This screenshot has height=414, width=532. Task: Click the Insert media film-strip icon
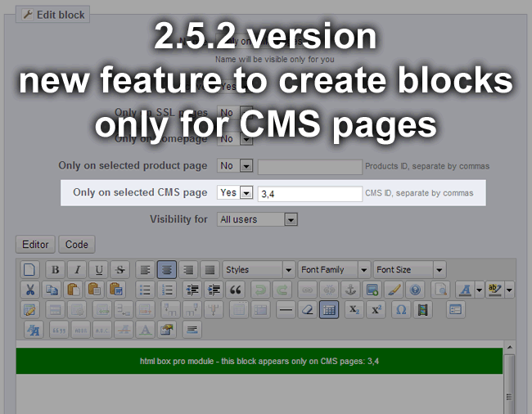(423, 309)
